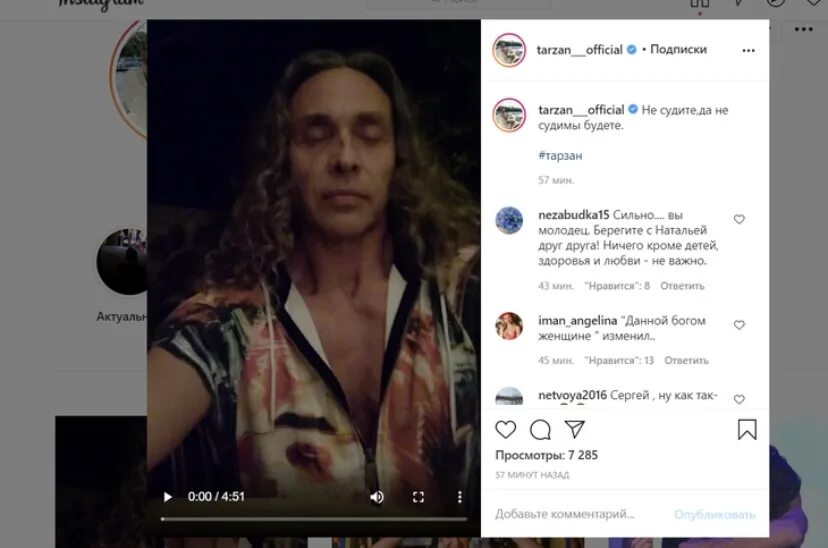Open post options menu beside Подписки
Screen dimensions: 828x548
748,51
